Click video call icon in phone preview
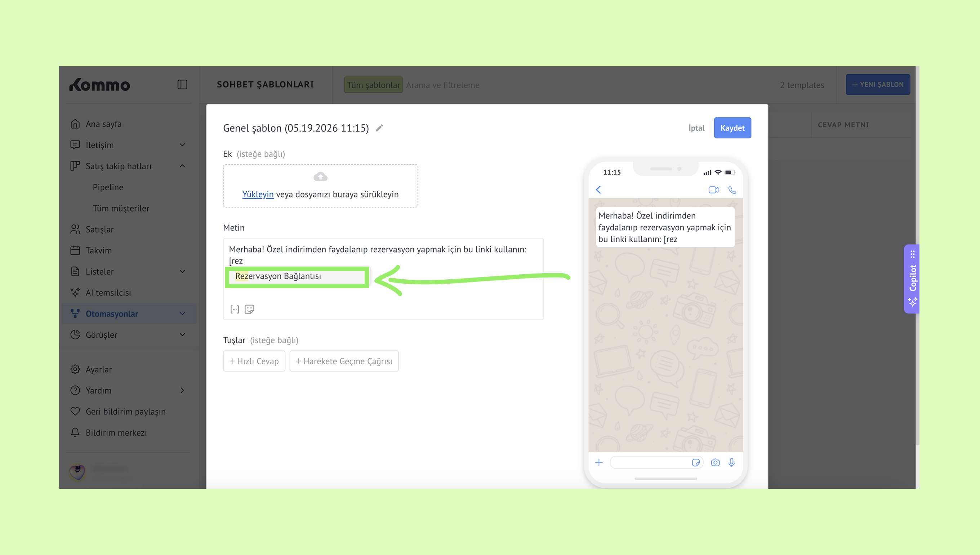980x555 pixels. pyautogui.click(x=713, y=190)
